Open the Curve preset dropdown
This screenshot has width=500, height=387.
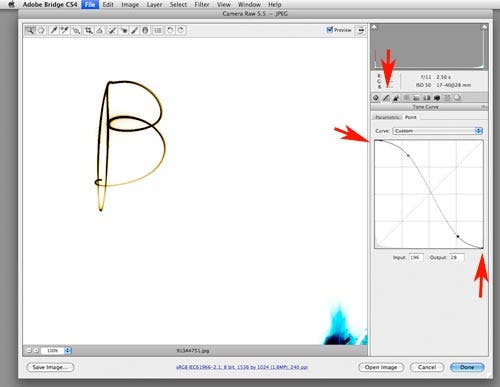(438, 131)
